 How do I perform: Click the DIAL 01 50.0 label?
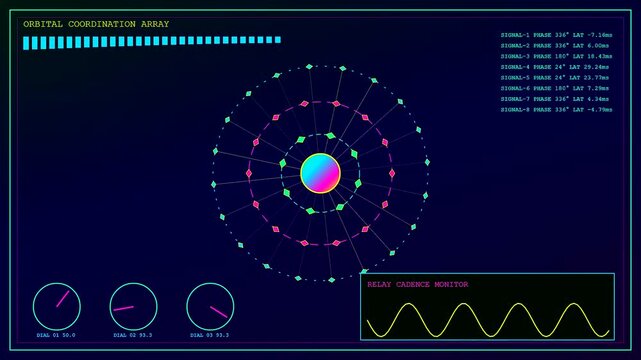(x=56, y=335)
